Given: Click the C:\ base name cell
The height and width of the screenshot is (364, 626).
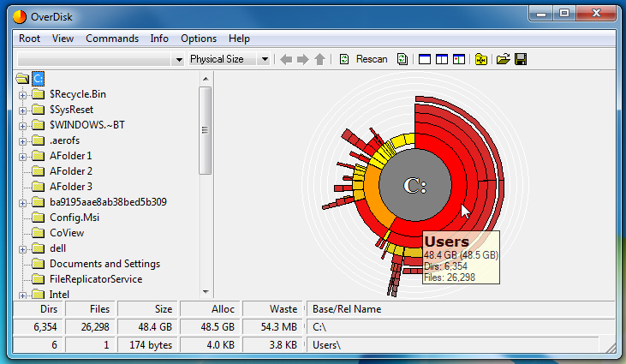Looking at the screenshot, I should click(x=461, y=327).
